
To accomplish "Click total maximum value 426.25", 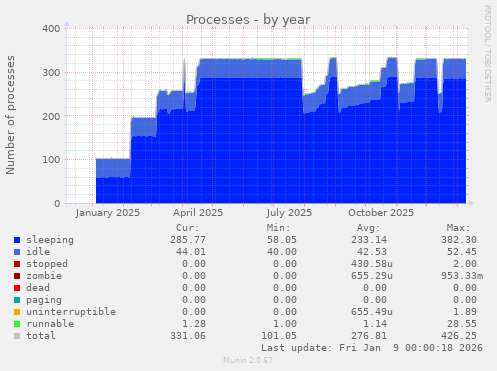I will 459,336.
